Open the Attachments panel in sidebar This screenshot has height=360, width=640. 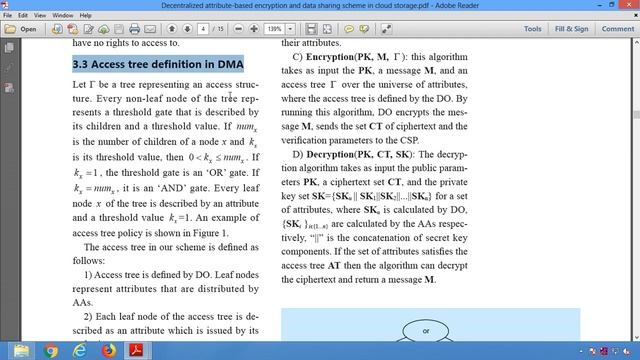point(9,68)
